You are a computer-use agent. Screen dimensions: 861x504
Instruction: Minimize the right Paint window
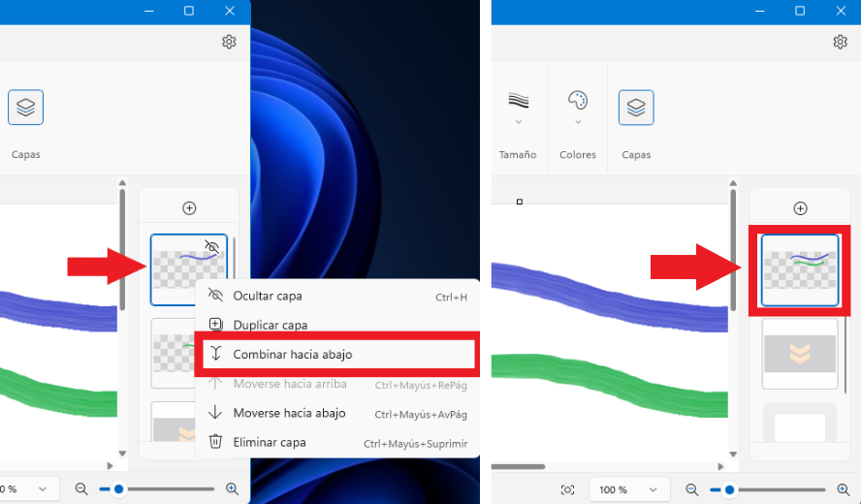[x=760, y=11]
